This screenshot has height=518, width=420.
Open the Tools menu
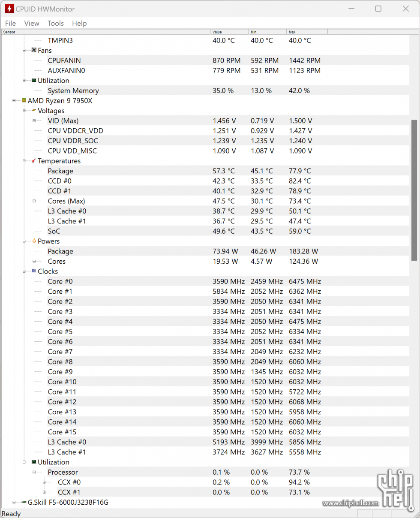[56, 23]
